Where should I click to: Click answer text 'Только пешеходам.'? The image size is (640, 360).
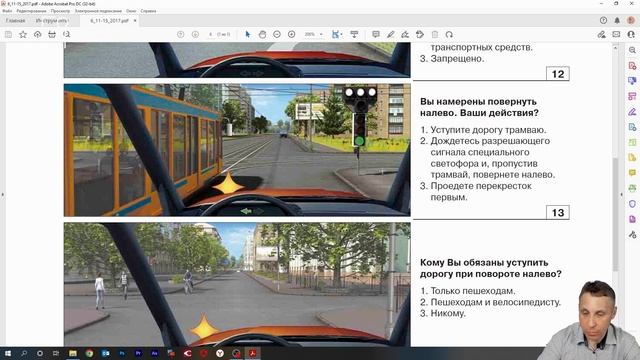pos(473,291)
